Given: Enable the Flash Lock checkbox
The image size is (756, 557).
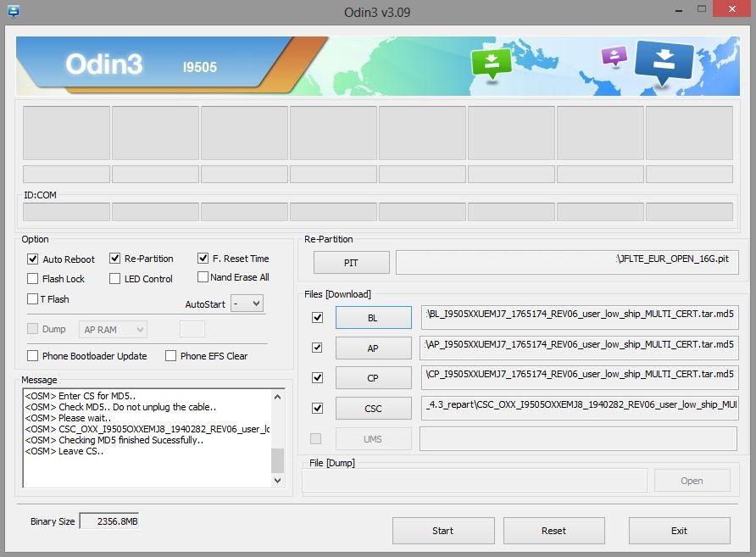Looking at the screenshot, I should (32, 279).
